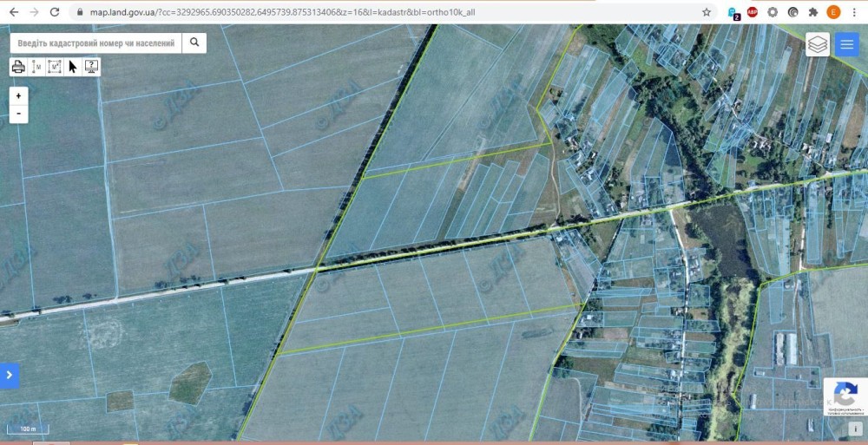Open the AdBlock Plus extension

(x=753, y=12)
